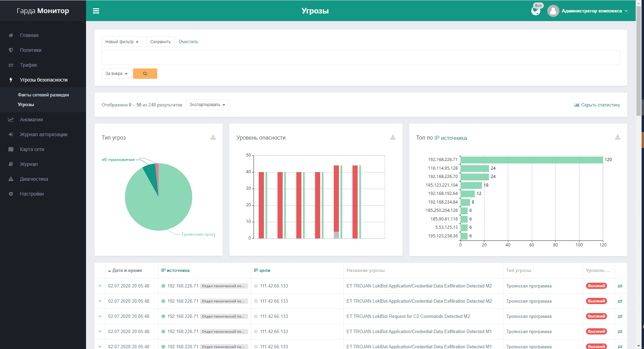Click the hamburger menu icon in header
The height and width of the screenshot is (349, 644).
pos(96,11)
